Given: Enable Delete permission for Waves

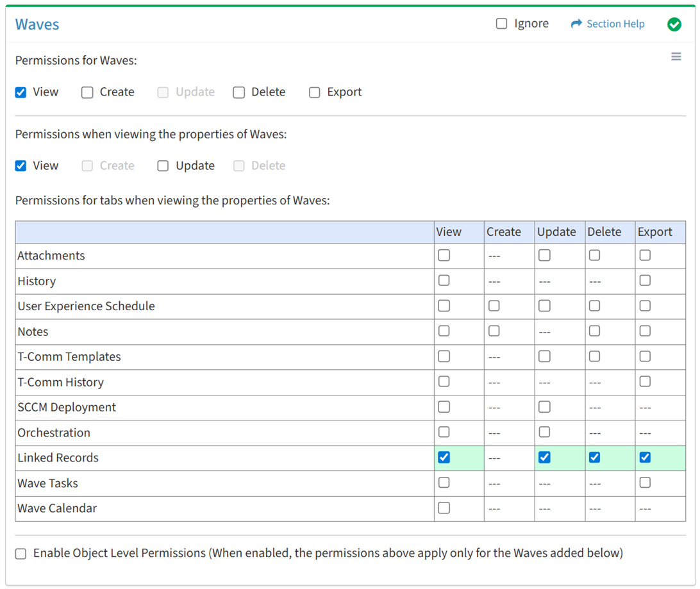Looking at the screenshot, I should (x=239, y=92).
